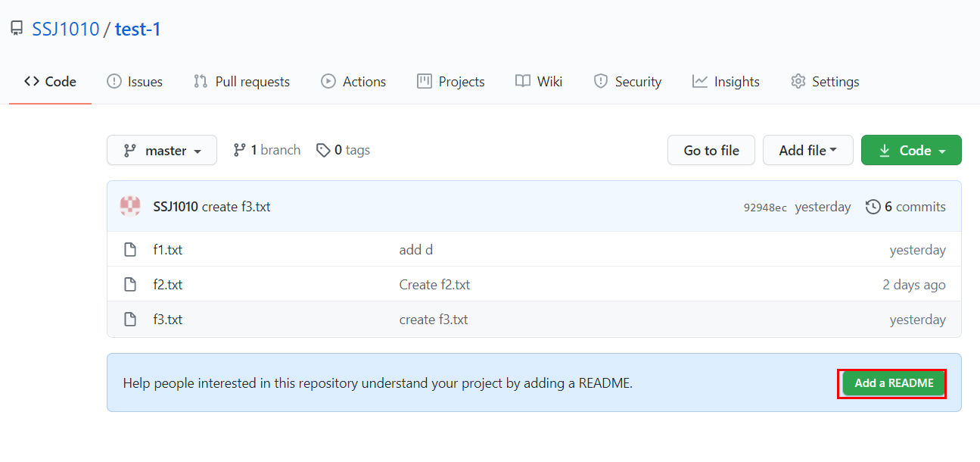980x462 pixels.
Task: Open the 'add d' commit message
Action: pyautogui.click(x=416, y=250)
